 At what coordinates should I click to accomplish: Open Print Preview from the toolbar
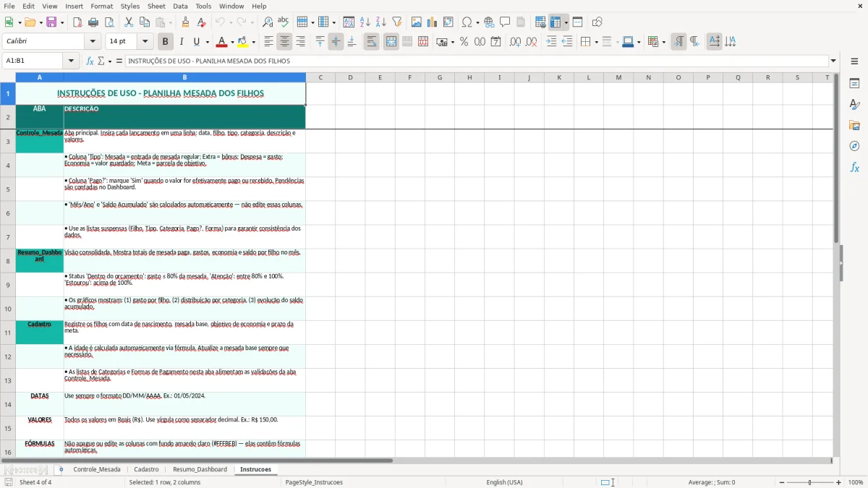108,22
